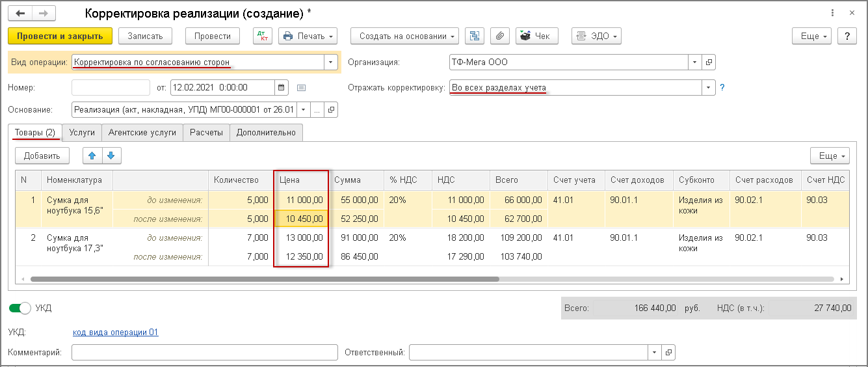Click the % НДС column header
This screenshot has height=367, width=868.
(408, 180)
